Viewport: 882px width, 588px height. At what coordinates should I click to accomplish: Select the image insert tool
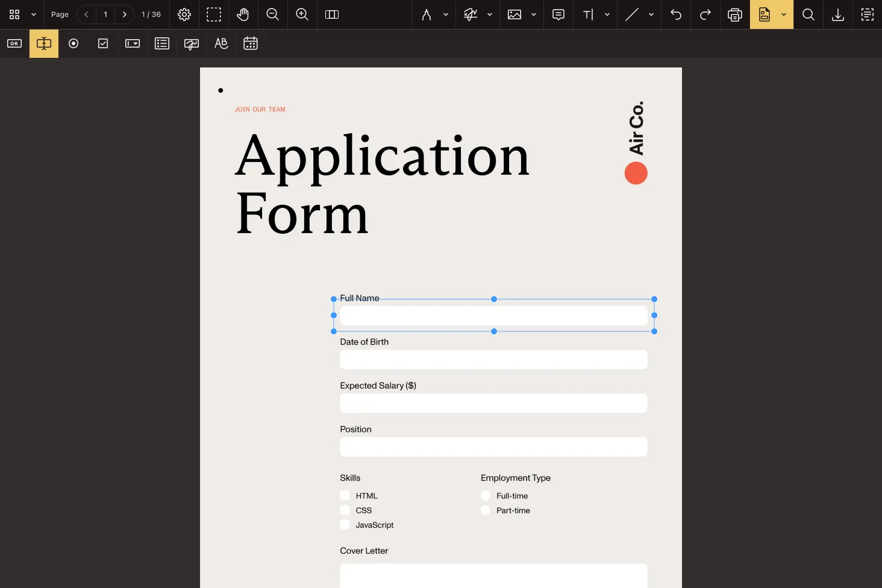click(514, 14)
